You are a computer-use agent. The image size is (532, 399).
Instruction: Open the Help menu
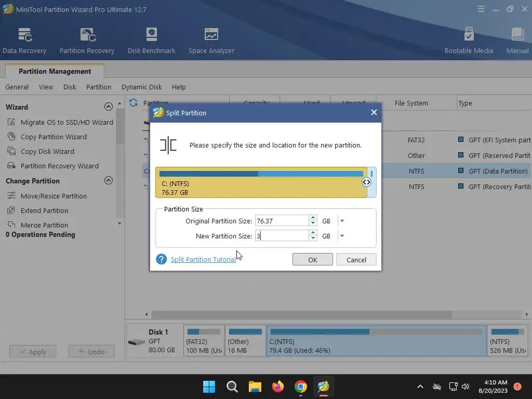(179, 87)
